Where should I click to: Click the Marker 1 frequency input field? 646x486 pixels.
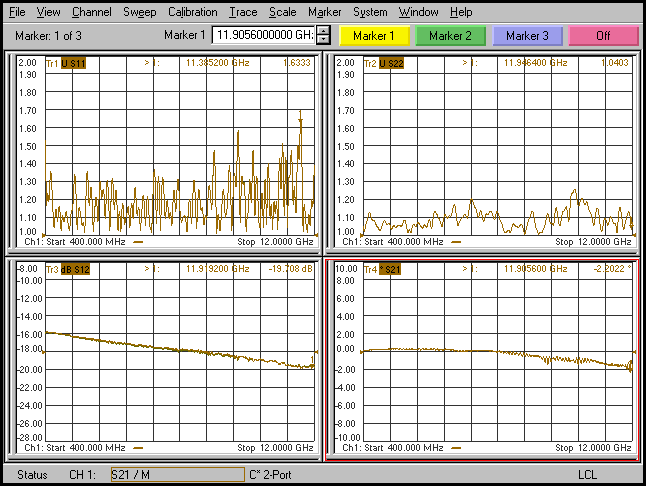(x=263, y=36)
